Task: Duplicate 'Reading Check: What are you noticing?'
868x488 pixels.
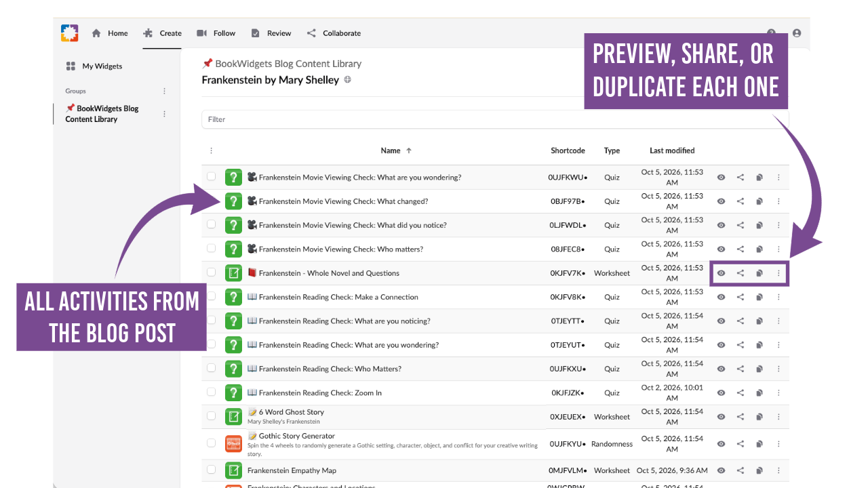Action: (x=759, y=321)
